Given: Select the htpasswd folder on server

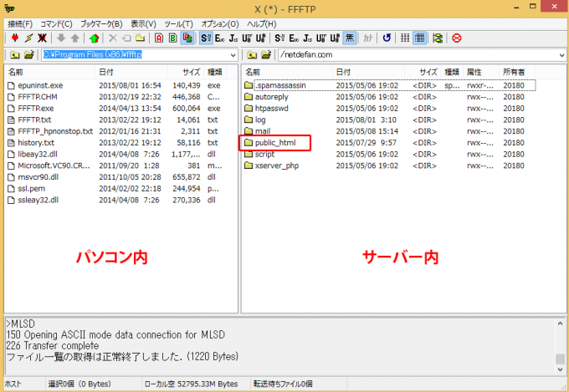Looking at the screenshot, I should tap(267, 108).
